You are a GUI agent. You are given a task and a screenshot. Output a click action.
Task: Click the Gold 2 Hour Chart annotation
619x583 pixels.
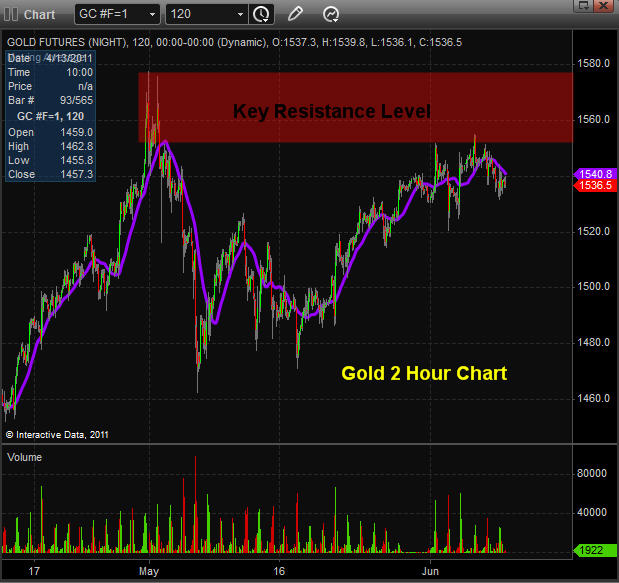click(424, 373)
